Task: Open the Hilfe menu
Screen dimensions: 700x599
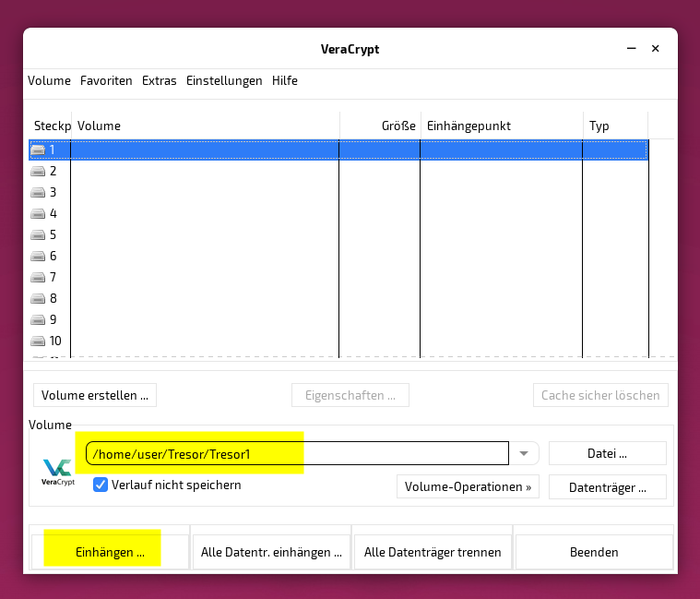Action: point(285,81)
